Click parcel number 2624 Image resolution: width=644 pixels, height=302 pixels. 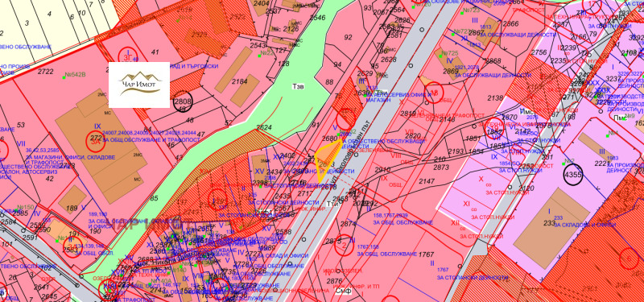point(264,127)
